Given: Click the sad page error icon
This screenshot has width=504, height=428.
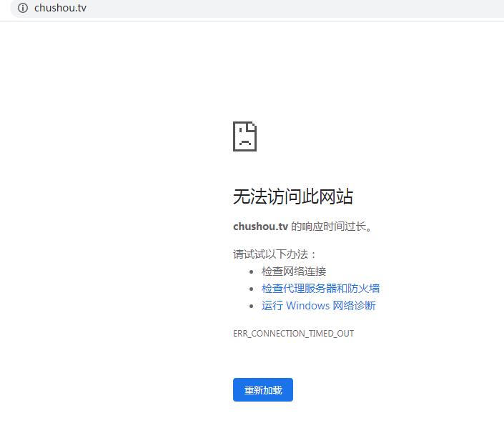Looking at the screenshot, I should [244, 136].
